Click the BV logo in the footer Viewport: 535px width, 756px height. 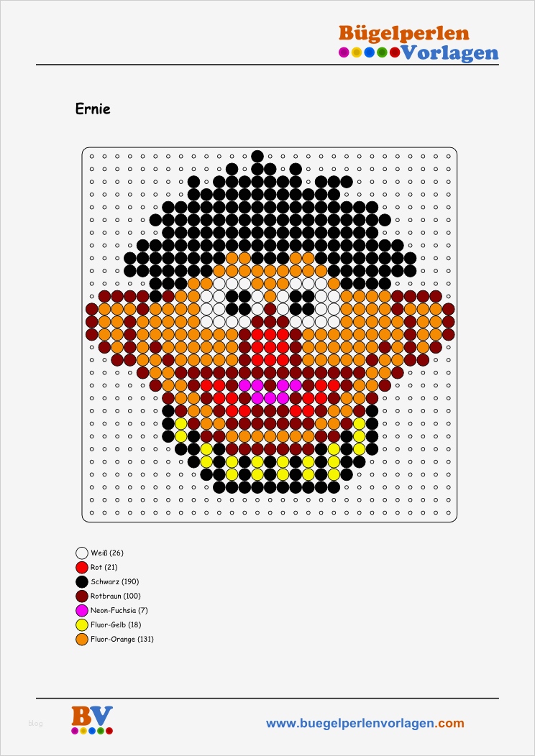pyautogui.click(x=92, y=720)
